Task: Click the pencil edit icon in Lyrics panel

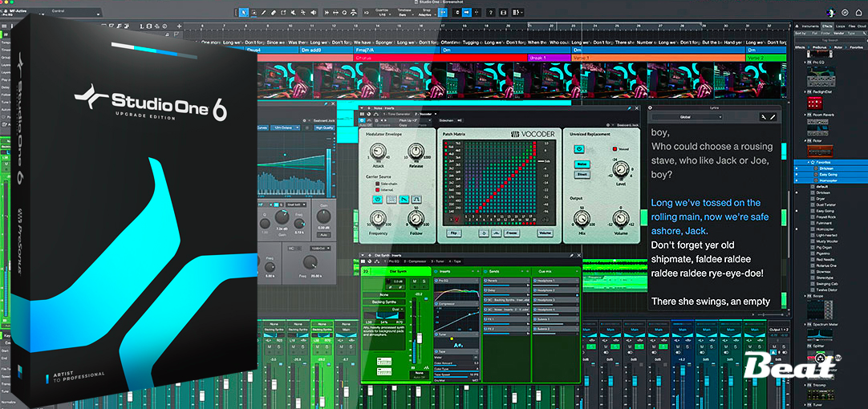Action: [773, 116]
